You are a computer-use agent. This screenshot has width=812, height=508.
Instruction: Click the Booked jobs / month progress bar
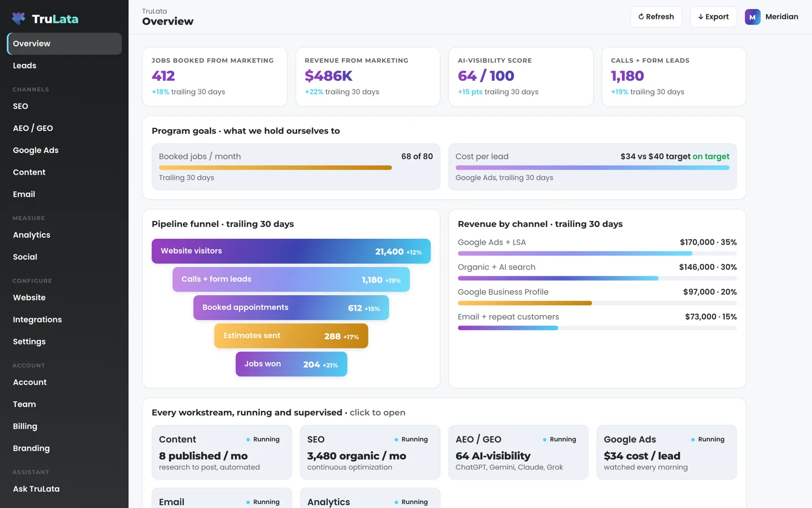tap(296, 168)
